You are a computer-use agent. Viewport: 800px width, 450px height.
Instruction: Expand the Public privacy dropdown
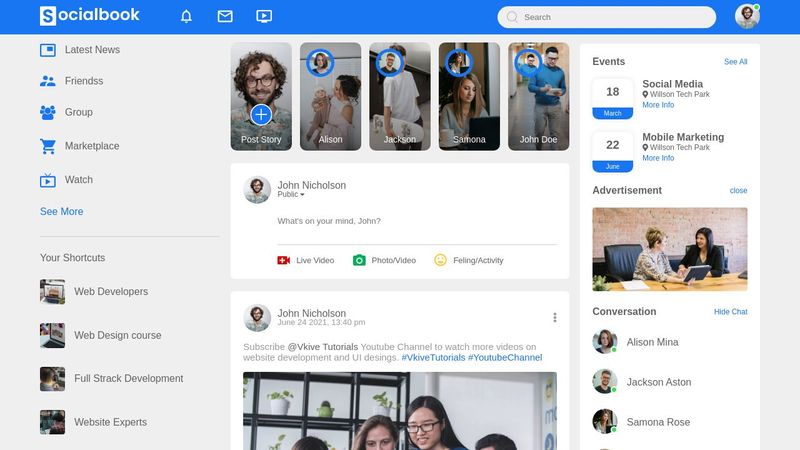(291, 195)
